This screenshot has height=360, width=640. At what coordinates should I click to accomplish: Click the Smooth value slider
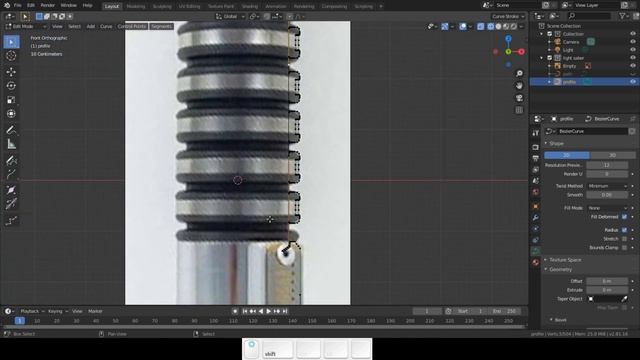click(607, 195)
